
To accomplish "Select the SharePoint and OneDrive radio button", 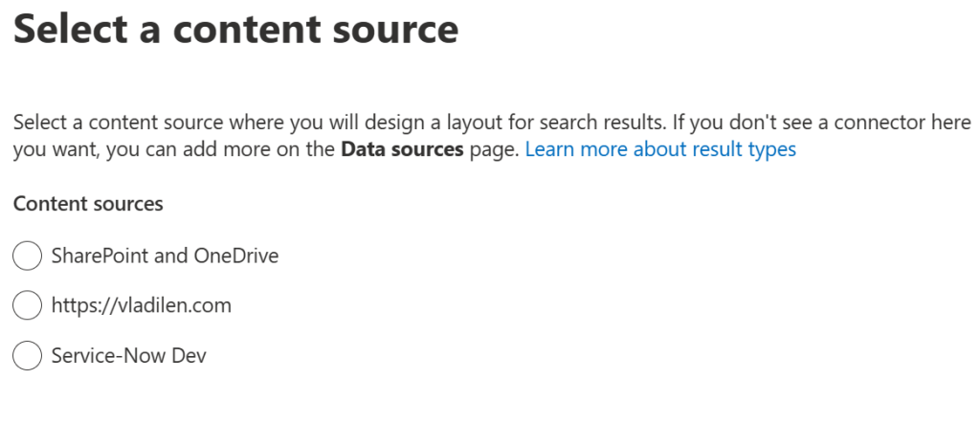I will click(27, 256).
